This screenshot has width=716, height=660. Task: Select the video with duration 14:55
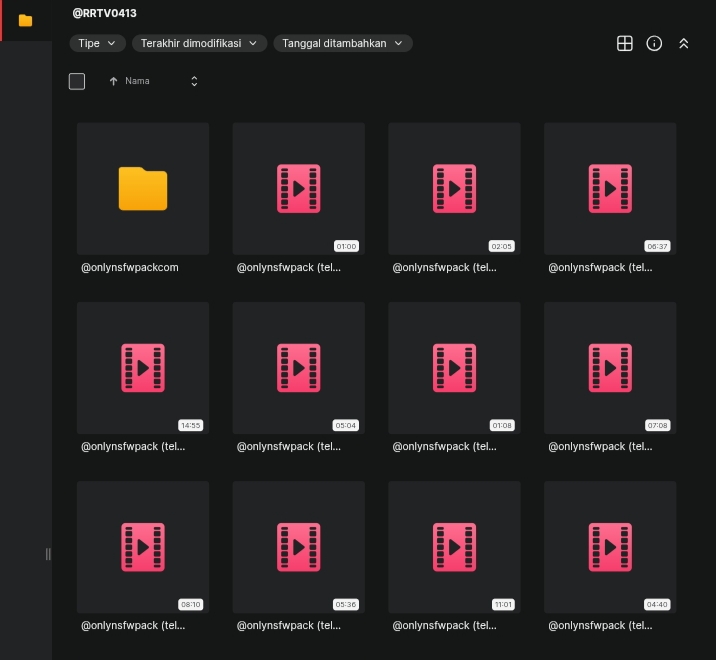[x=143, y=368]
